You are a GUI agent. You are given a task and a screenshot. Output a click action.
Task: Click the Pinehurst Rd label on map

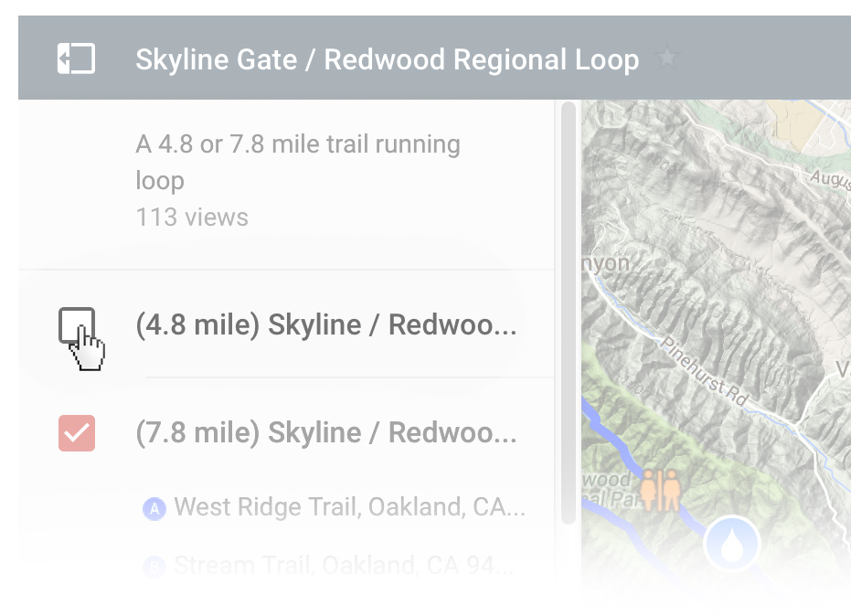point(705,371)
